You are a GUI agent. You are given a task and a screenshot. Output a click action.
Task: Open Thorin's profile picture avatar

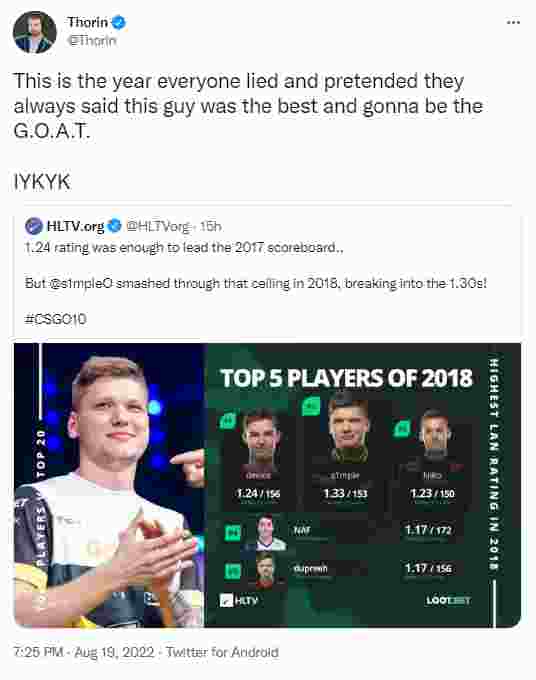35,32
